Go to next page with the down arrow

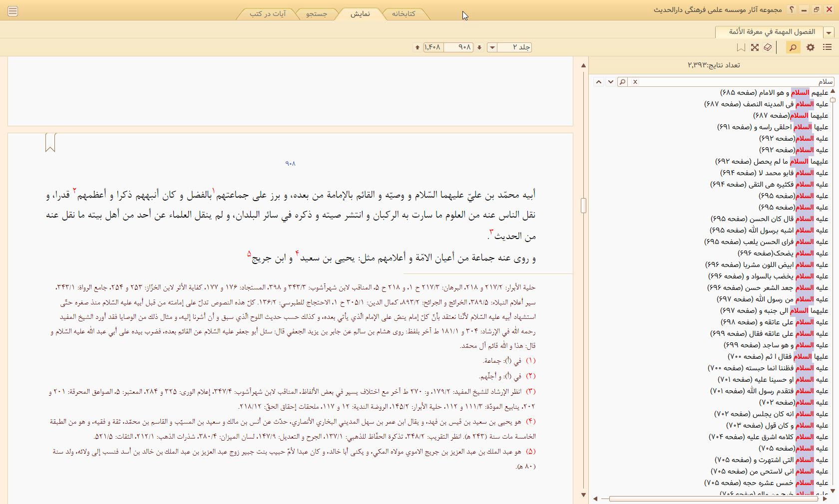[x=479, y=47]
